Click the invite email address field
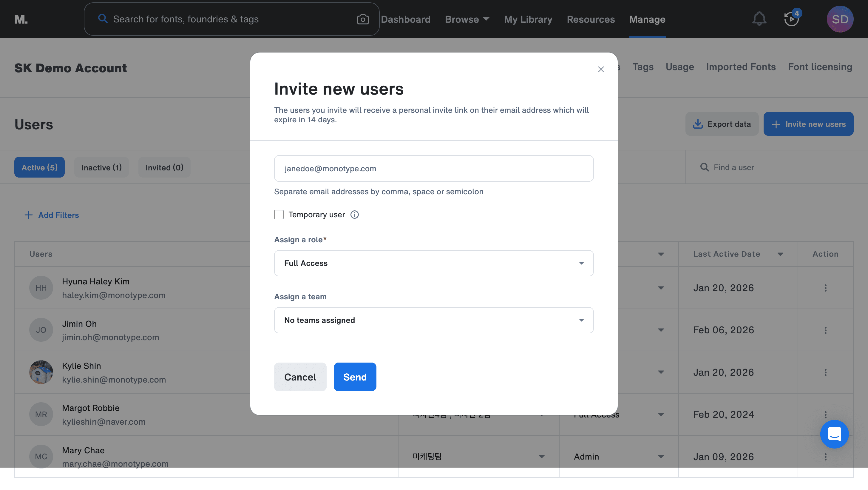Viewport: 868px width, 490px height. point(434,169)
